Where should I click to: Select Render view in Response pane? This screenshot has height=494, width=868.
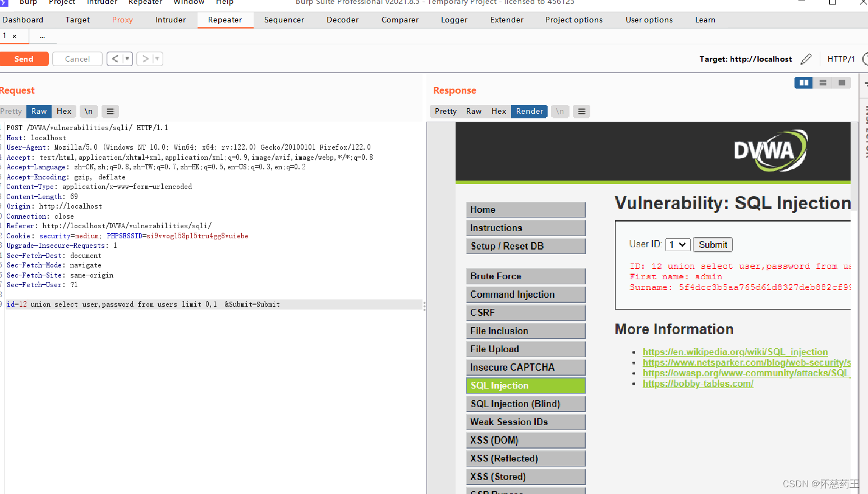pyautogui.click(x=530, y=112)
